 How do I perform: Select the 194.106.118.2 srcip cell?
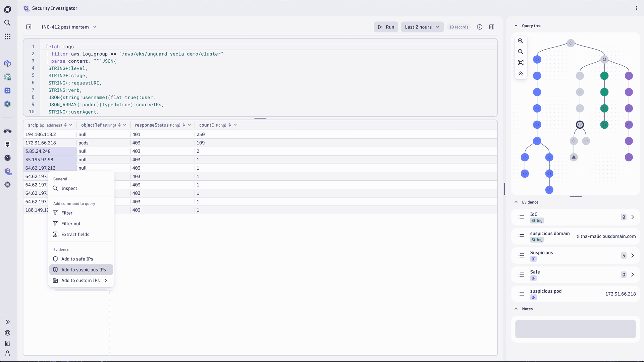tap(50, 134)
